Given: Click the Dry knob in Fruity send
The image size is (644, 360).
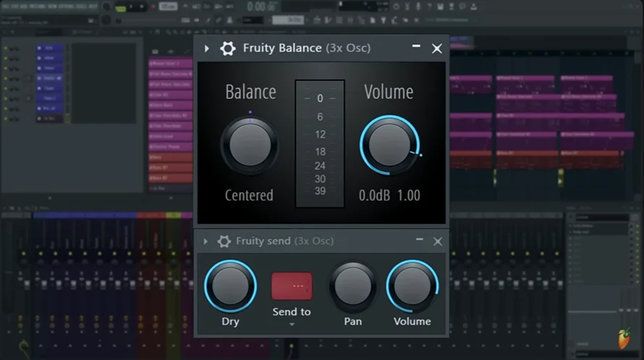Looking at the screenshot, I should [x=230, y=286].
